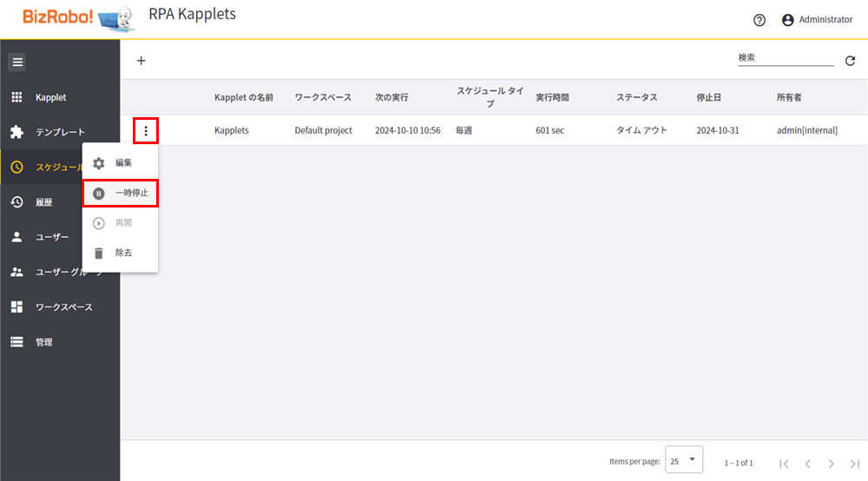This screenshot has height=481, width=868.
Task: Sort by 所有者 column header
Action: point(789,97)
